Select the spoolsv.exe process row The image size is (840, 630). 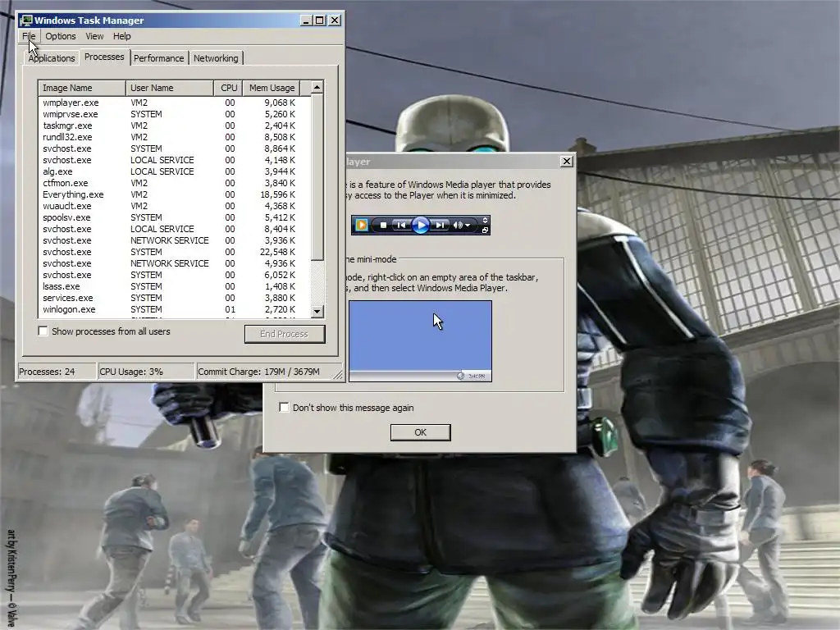click(x=175, y=217)
